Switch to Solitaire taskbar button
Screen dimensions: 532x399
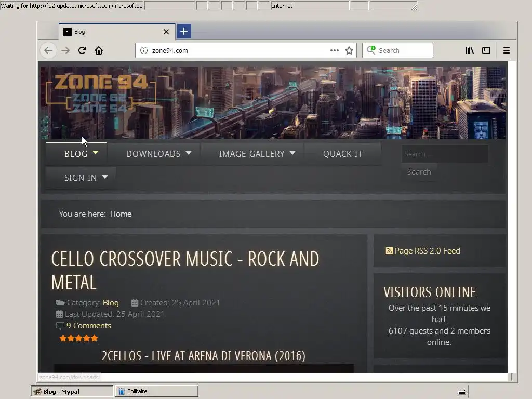tap(157, 391)
